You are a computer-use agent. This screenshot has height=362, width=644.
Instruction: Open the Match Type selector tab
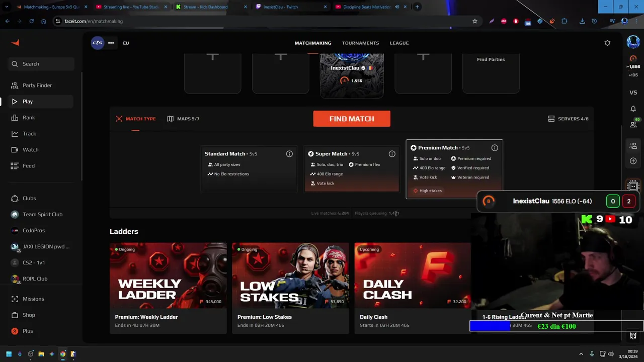(135, 119)
